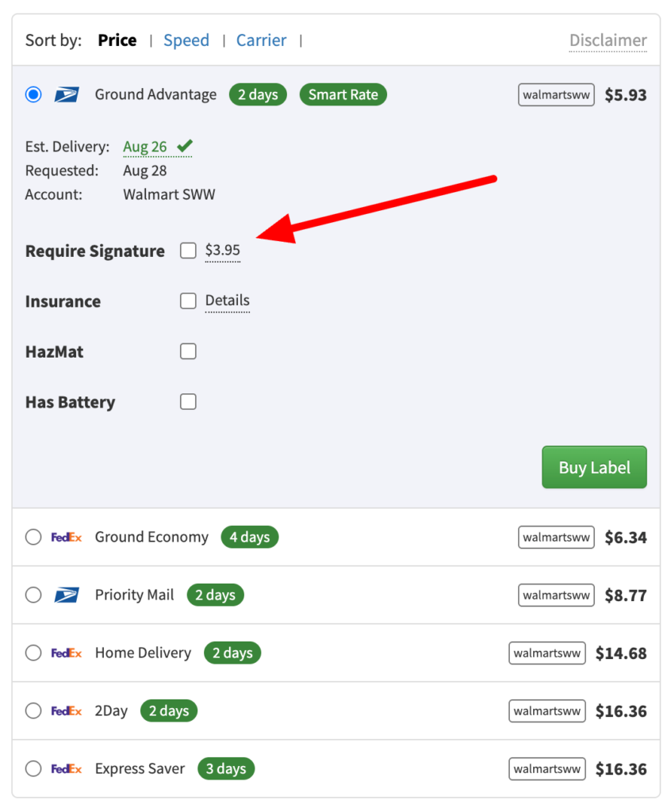Screen dimensions: 671x812
Task: Select the FedEx Ground Economy radio button
Action: pos(33,537)
